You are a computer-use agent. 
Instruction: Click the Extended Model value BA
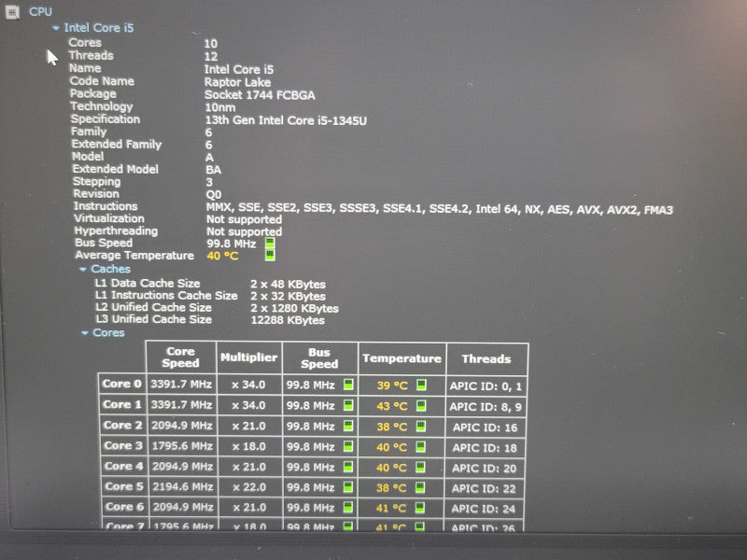point(214,170)
